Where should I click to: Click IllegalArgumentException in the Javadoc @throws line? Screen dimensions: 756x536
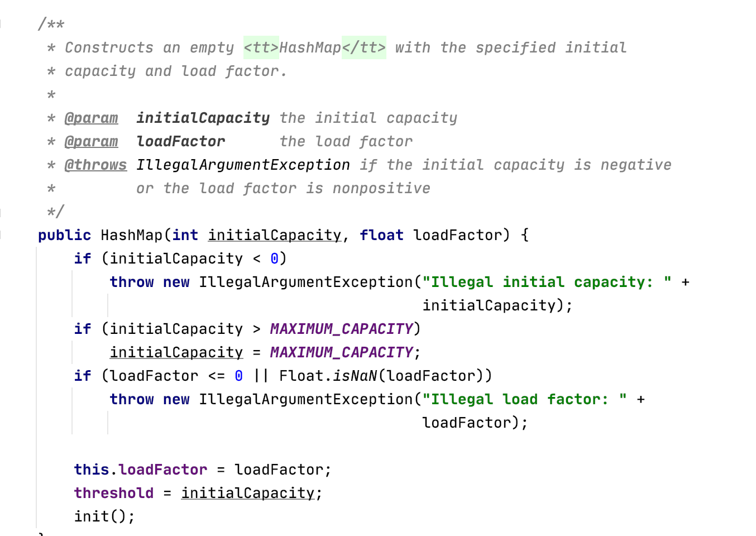[x=243, y=165]
